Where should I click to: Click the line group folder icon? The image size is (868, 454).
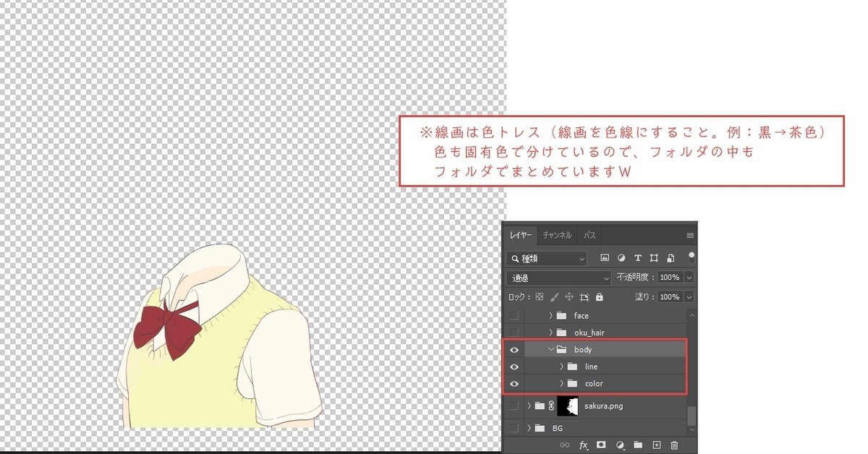click(x=572, y=367)
